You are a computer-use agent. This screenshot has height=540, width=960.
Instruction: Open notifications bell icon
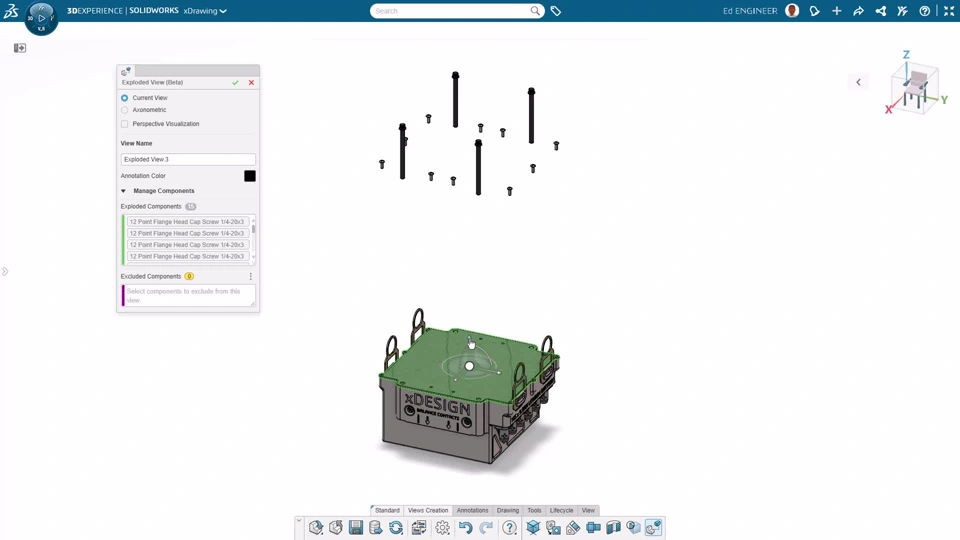[814, 11]
